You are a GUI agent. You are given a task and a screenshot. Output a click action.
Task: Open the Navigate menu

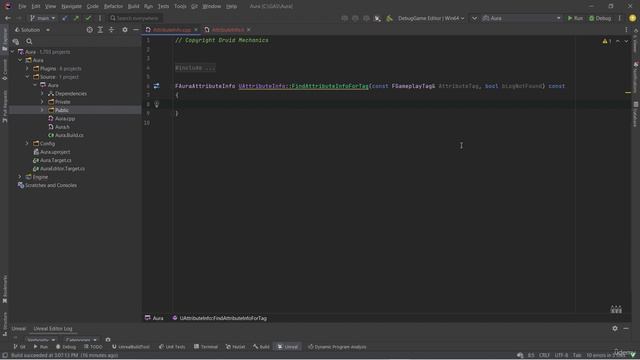pos(71,6)
